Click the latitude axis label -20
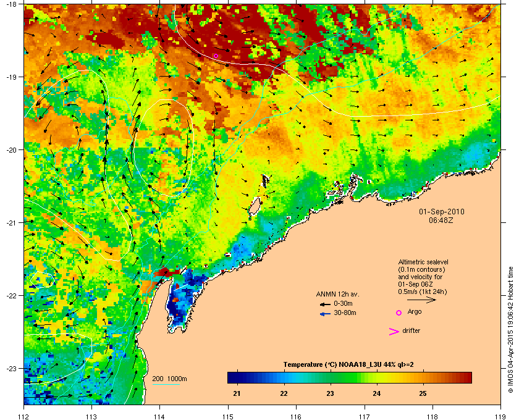Screen dimensions: 519x420 pyautogui.click(x=11, y=150)
